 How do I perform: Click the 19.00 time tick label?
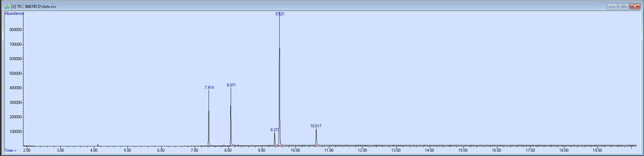tap(597, 150)
